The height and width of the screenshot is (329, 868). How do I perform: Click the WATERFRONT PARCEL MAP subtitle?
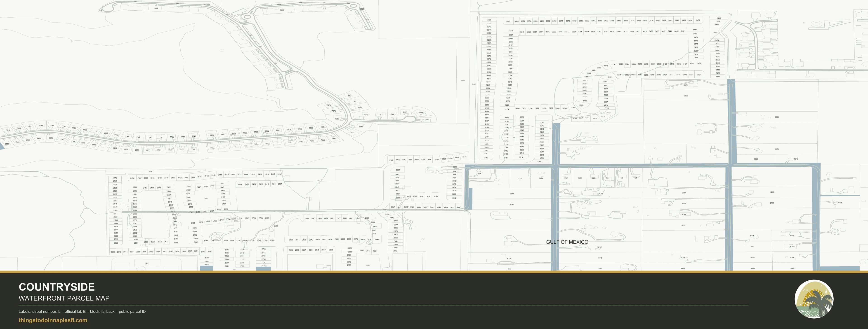pos(64,298)
